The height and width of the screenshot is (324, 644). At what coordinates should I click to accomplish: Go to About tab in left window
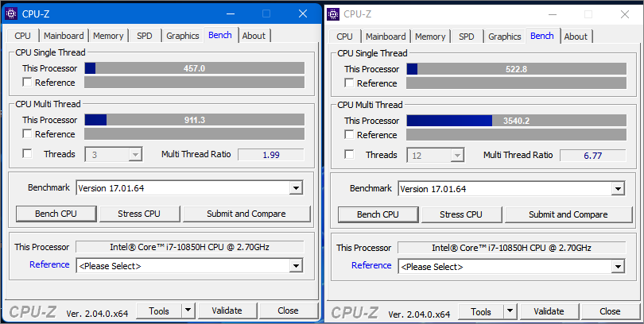[254, 36]
